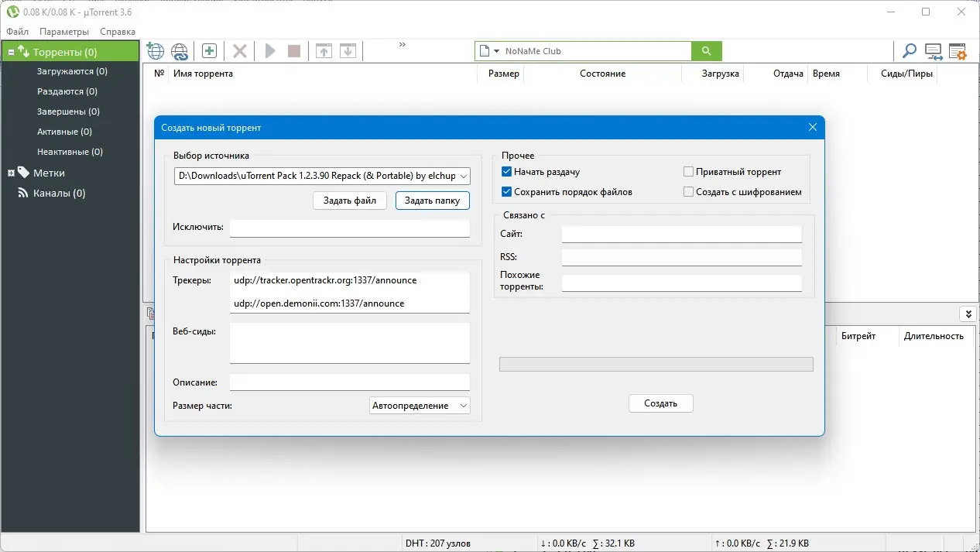The width and height of the screenshot is (980, 552).
Task: Expand the source path combo box
Action: (465, 176)
